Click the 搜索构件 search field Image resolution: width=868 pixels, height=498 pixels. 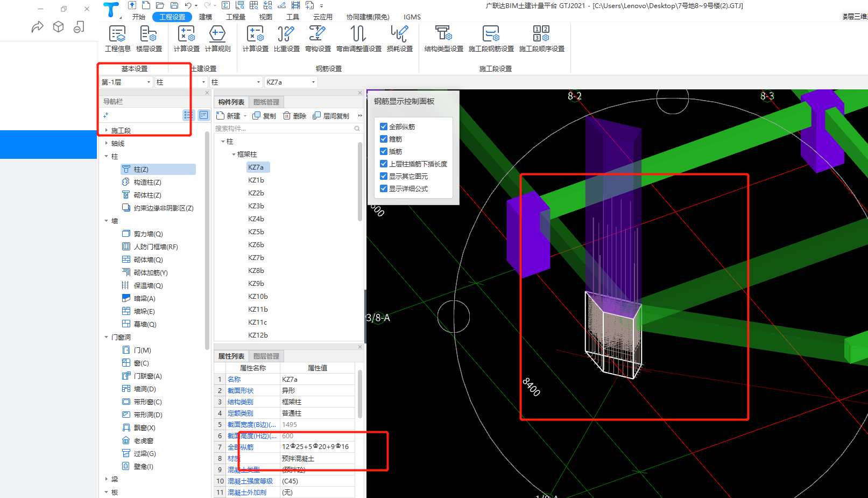287,128
